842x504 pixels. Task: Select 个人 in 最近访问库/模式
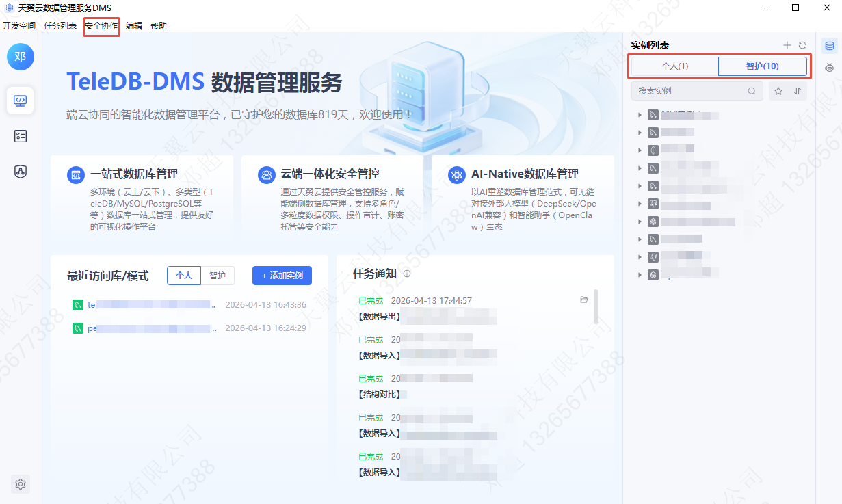pyautogui.click(x=184, y=276)
